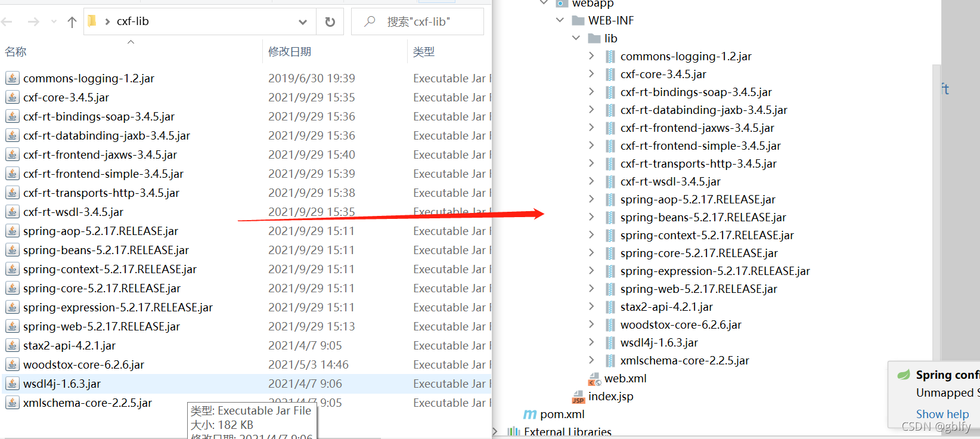This screenshot has height=439, width=980.
Task: Select spring-context-5.2.17.RELEASE.jar in Explorer list
Action: pos(110,269)
